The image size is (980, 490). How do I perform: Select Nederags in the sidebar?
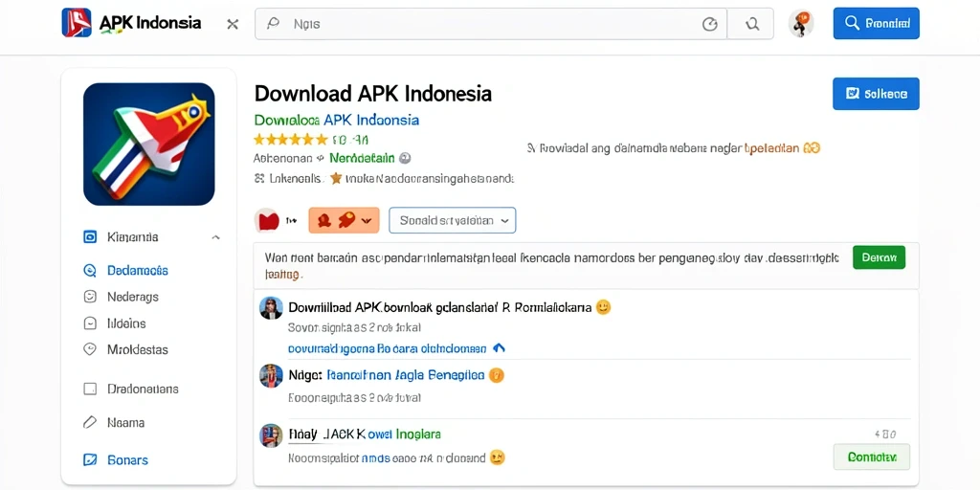tap(132, 297)
